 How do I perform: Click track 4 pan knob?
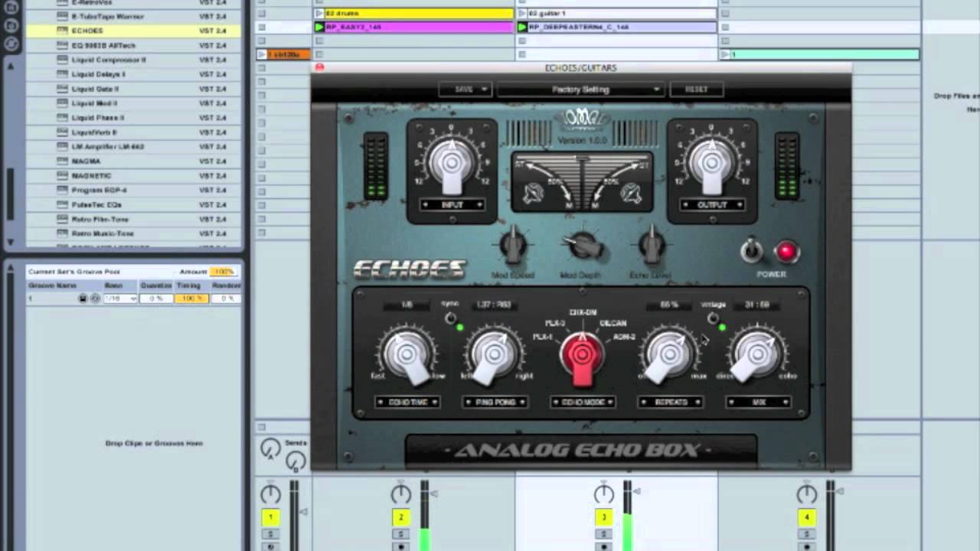(x=806, y=494)
